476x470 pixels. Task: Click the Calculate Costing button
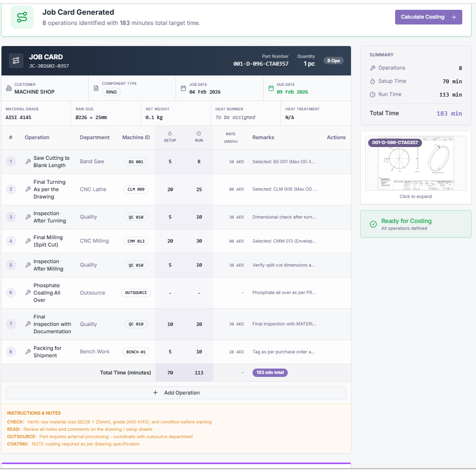(x=428, y=17)
